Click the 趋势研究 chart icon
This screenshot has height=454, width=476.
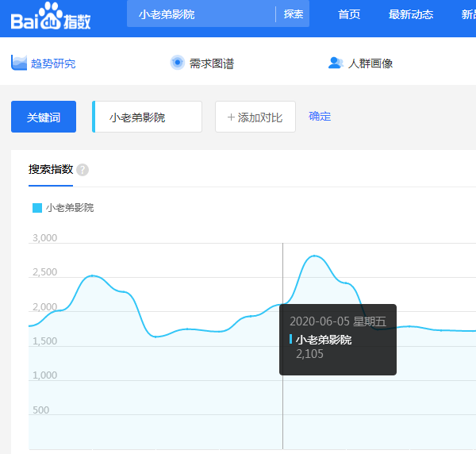point(19,63)
